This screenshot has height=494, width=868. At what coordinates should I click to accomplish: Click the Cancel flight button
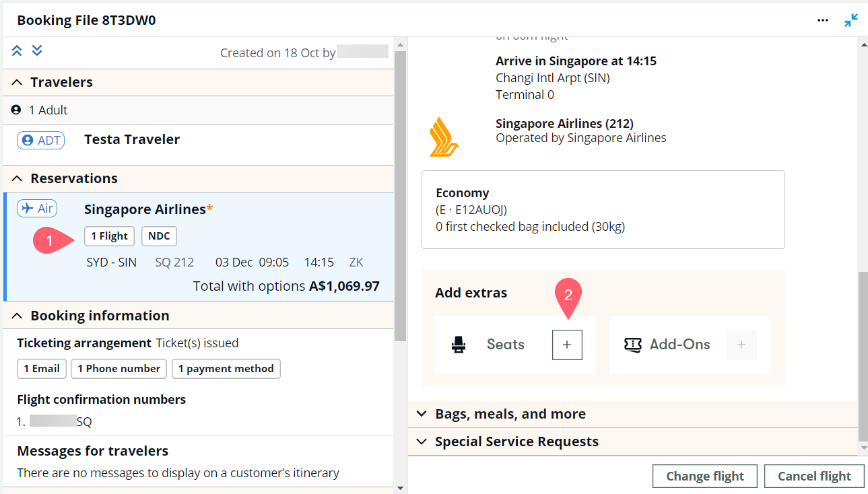pyautogui.click(x=814, y=477)
